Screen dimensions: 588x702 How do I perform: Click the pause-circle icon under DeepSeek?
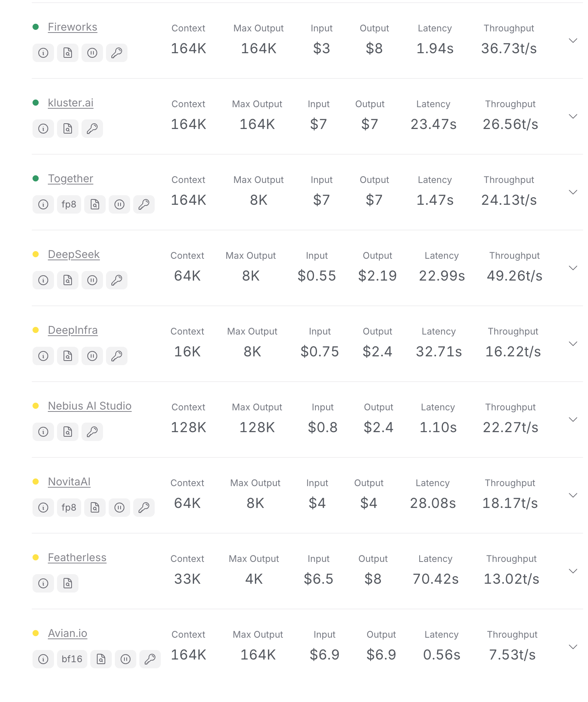92,280
